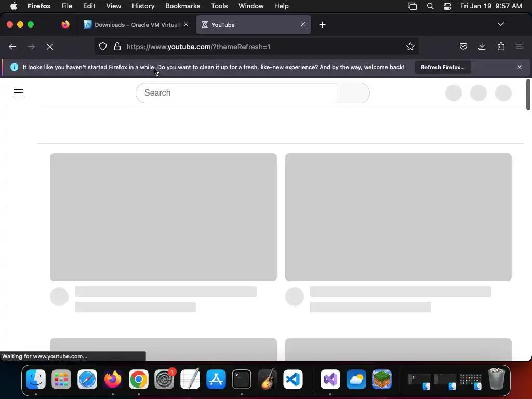Open Safari from the Dock
The height and width of the screenshot is (399, 532).
[x=87, y=379]
